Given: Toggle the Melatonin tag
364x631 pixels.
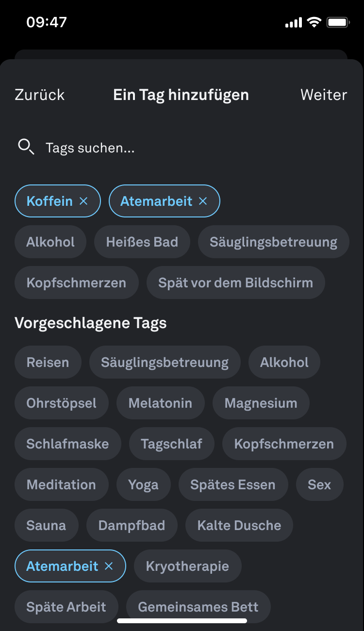Looking at the screenshot, I should (x=160, y=403).
